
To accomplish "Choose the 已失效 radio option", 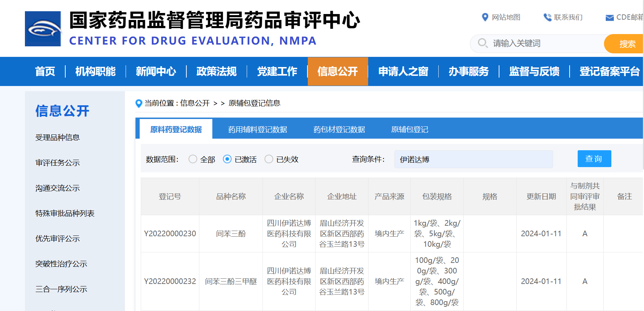I will click(269, 159).
